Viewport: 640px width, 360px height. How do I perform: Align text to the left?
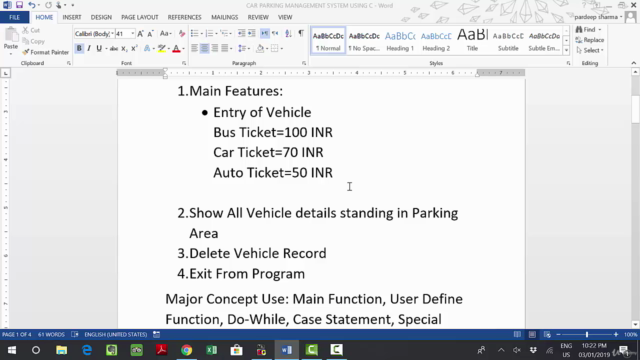(x=194, y=49)
